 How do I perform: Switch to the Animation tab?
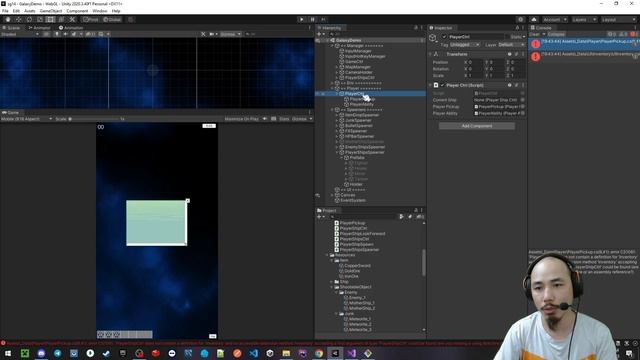pyautogui.click(x=71, y=28)
